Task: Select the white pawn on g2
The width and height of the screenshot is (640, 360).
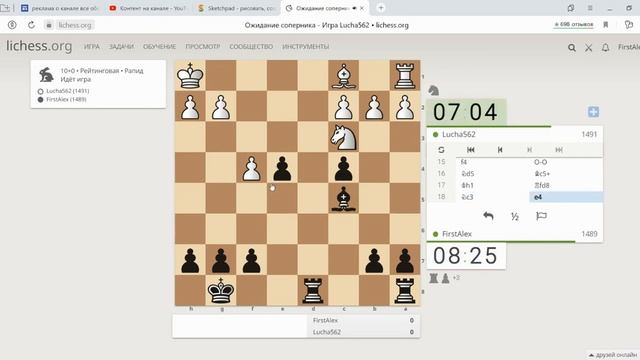Action: [x=221, y=107]
